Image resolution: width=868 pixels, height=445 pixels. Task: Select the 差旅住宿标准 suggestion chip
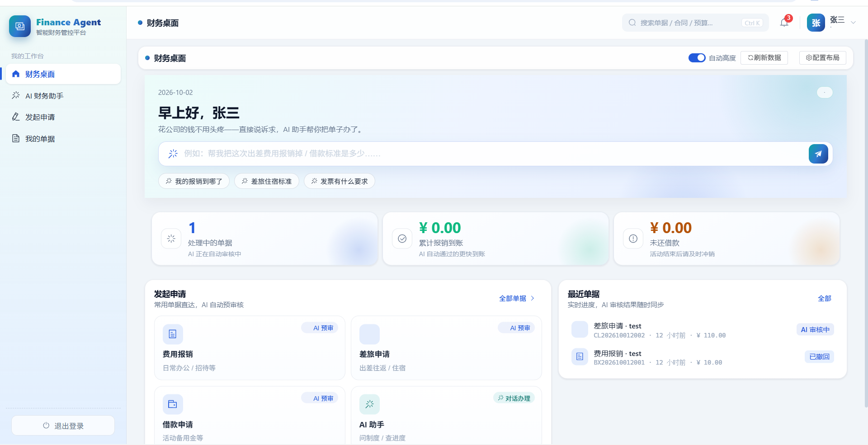[x=267, y=181]
